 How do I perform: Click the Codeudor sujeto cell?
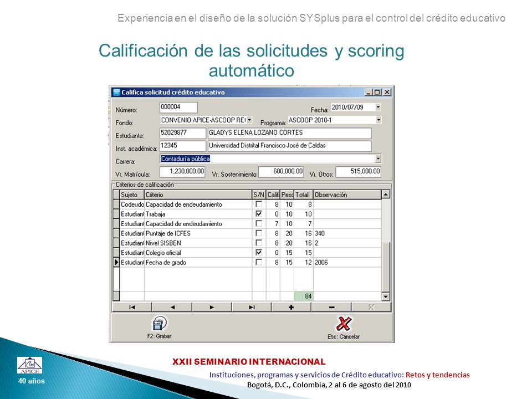(132, 204)
